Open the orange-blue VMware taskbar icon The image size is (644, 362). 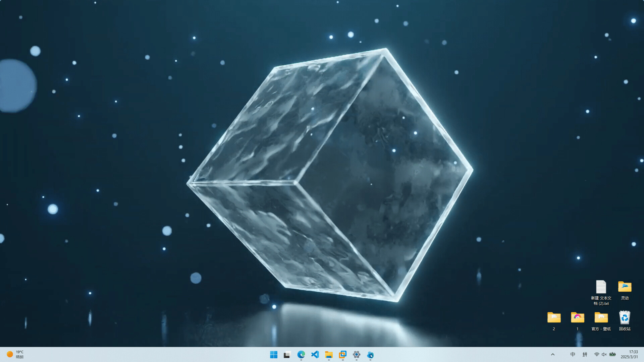tap(342, 355)
